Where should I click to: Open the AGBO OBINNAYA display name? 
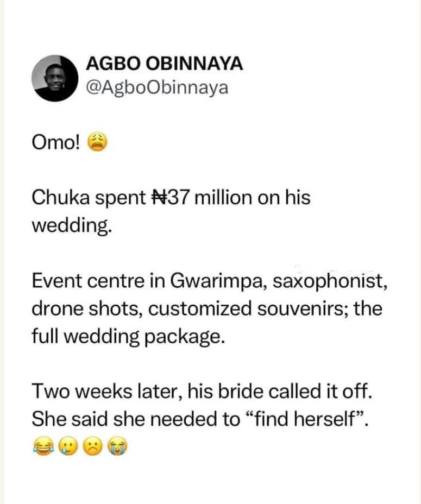point(164,64)
